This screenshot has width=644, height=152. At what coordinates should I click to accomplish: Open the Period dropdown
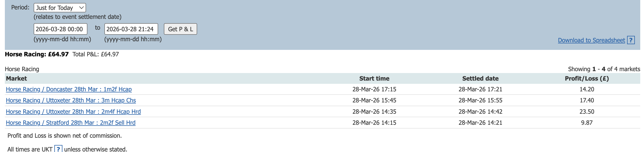[x=60, y=8]
